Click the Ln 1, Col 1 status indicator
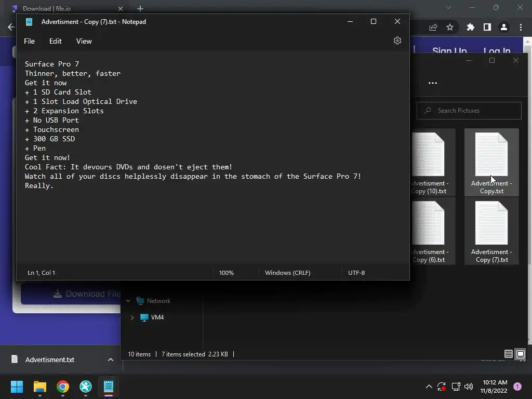 pos(42,273)
